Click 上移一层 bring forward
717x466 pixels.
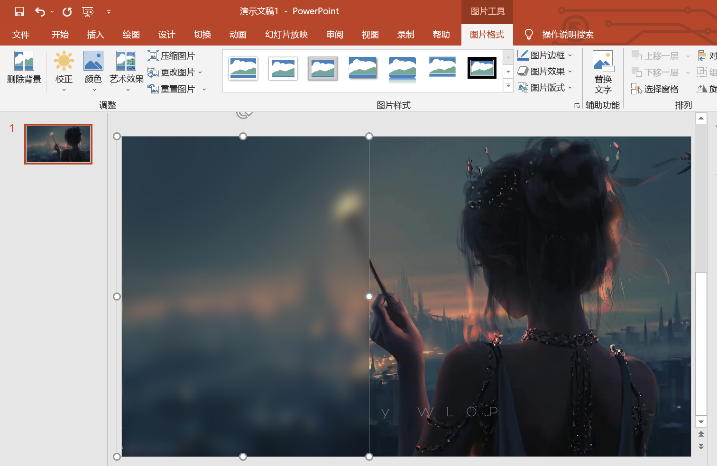click(655, 56)
